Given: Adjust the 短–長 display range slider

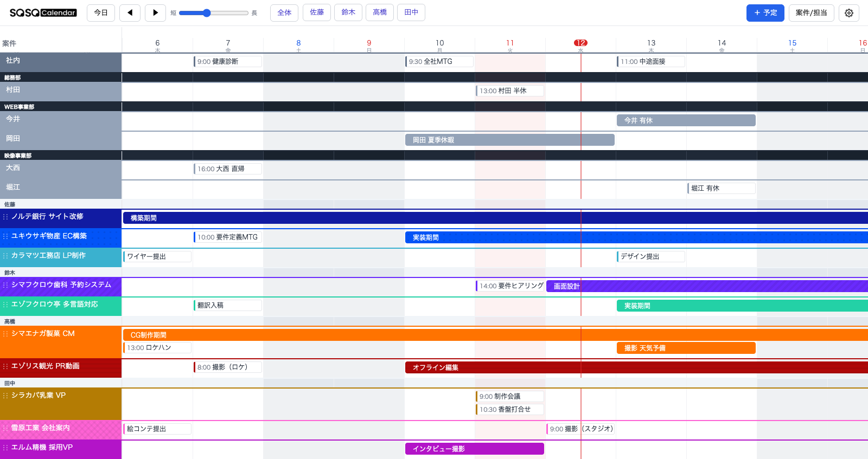Looking at the screenshot, I should click(214, 13).
